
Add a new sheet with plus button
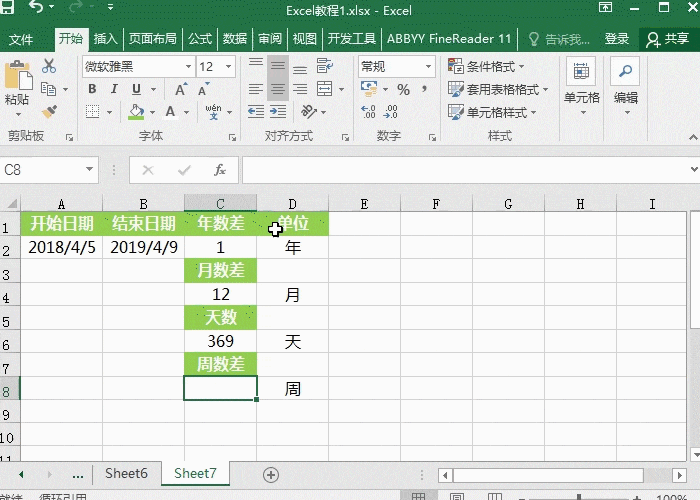click(271, 475)
